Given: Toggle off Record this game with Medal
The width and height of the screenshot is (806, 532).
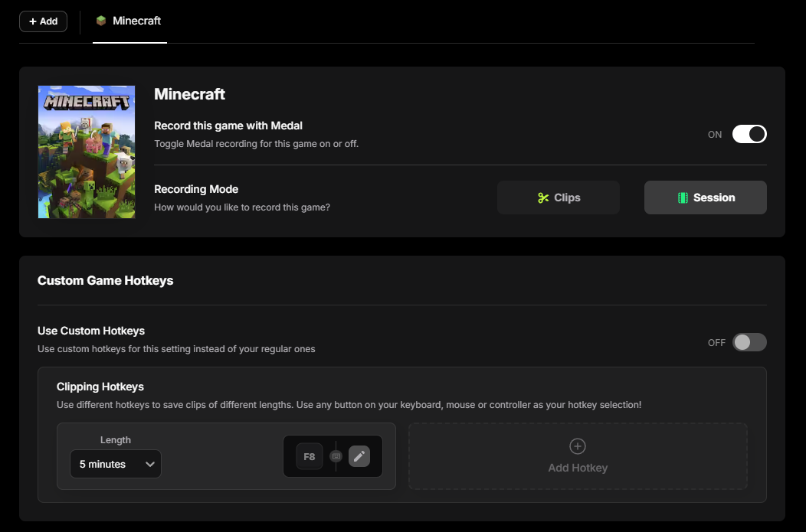Looking at the screenshot, I should [749, 134].
